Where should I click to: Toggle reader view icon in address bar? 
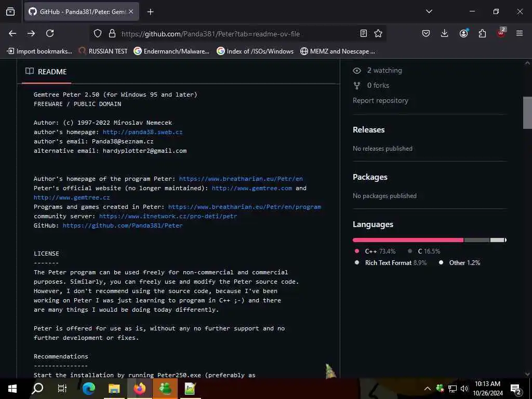[363, 33]
